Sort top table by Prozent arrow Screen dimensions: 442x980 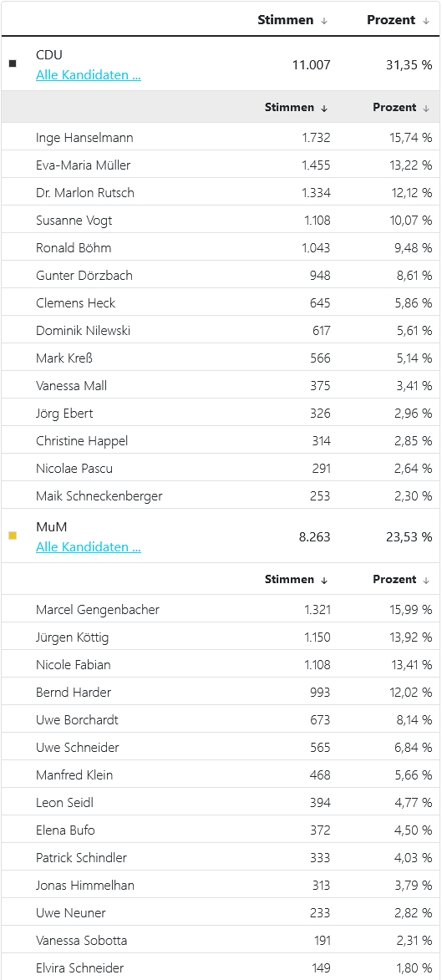(426, 20)
